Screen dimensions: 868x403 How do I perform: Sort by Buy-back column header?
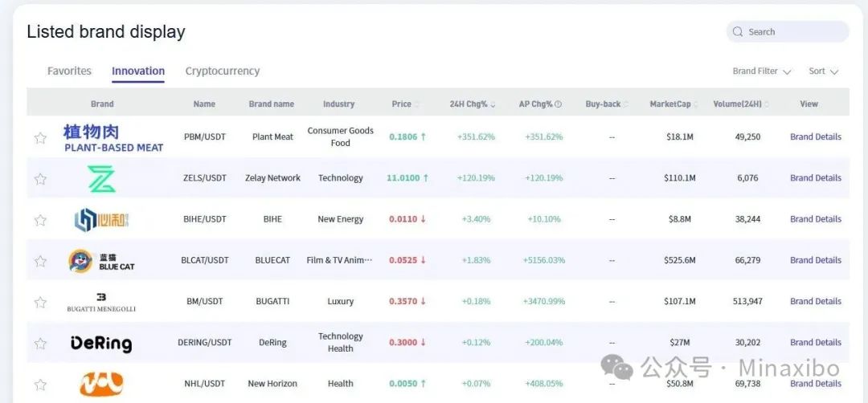[x=607, y=104]
